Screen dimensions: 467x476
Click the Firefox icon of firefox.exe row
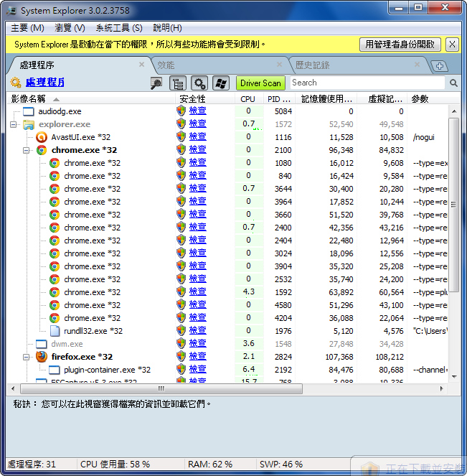tap(41, 357)
